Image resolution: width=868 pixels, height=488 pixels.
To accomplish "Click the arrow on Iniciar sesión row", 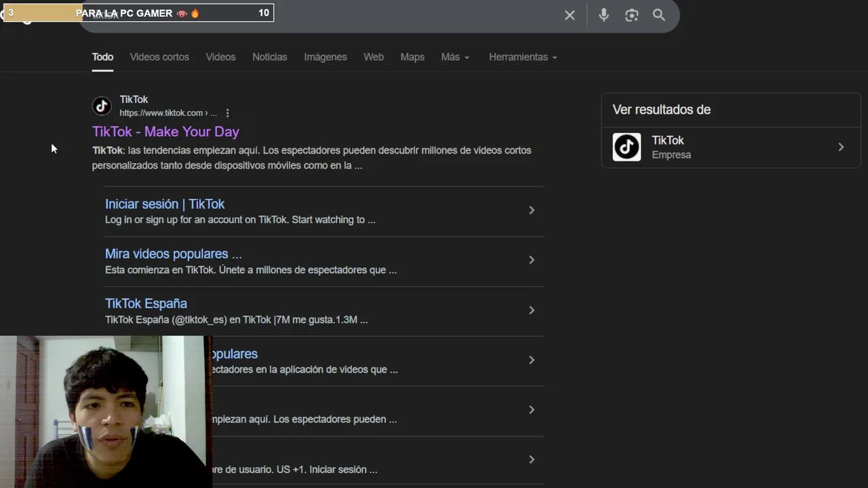I will [x=532, y=210].
